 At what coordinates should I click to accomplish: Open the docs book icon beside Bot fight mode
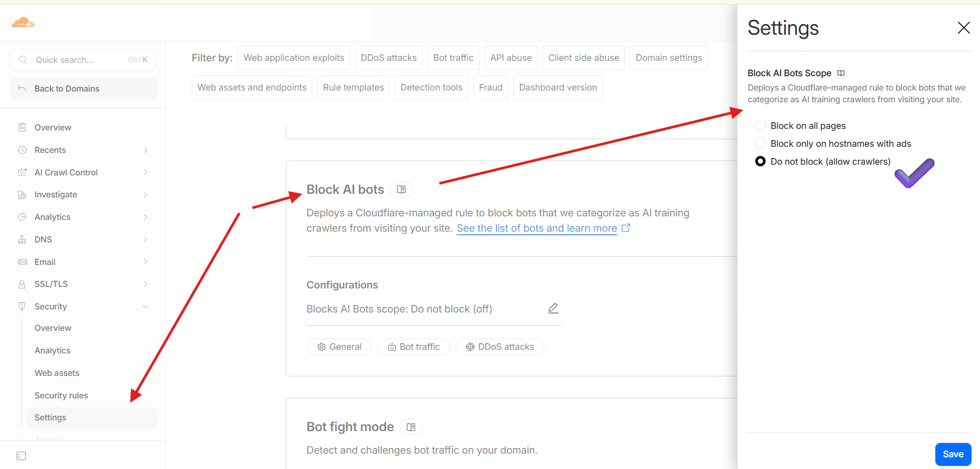(x=411, y=427)
